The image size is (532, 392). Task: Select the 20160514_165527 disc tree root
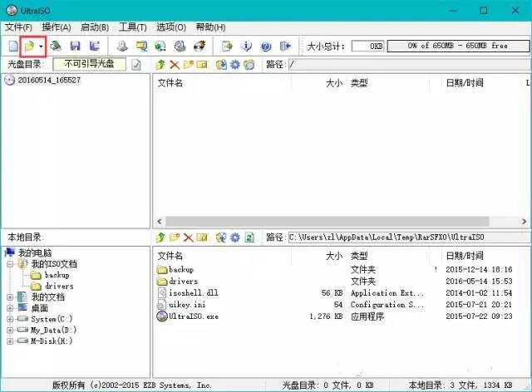coord(49,80)
